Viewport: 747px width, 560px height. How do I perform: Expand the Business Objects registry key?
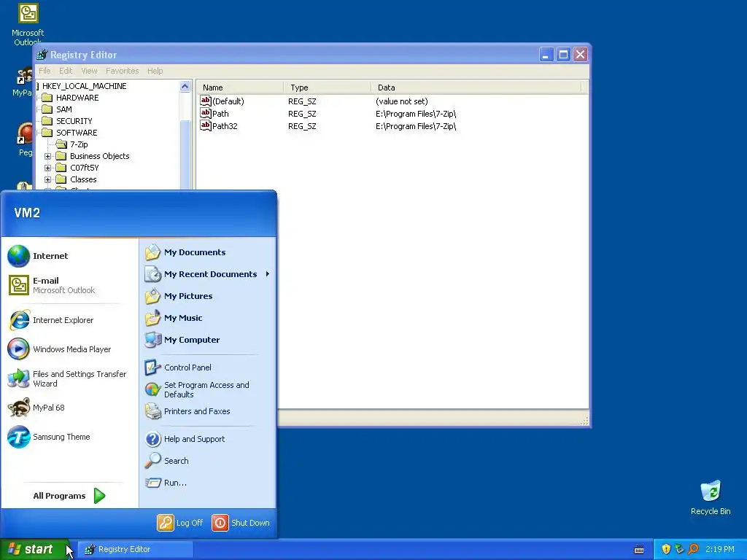coord(47,156)
